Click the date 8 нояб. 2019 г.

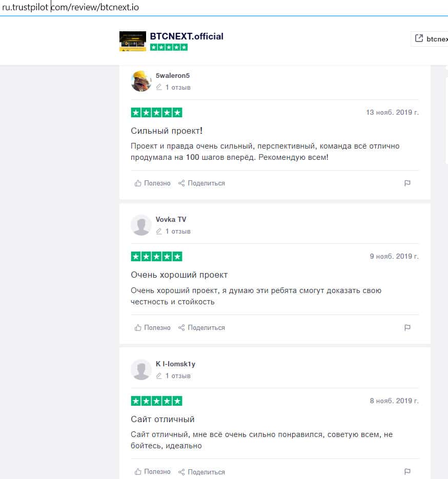[x=394, y=401]
